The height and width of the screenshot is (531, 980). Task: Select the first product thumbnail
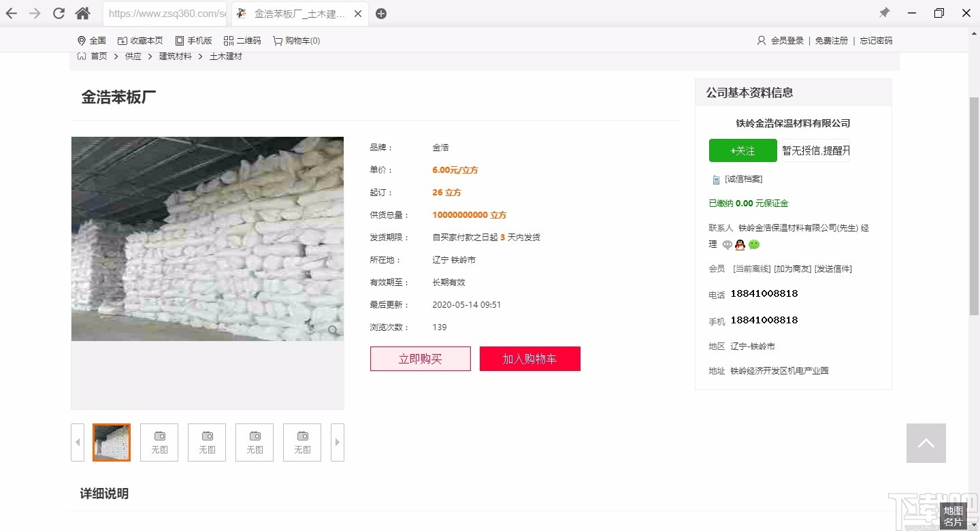click(111, 442)
